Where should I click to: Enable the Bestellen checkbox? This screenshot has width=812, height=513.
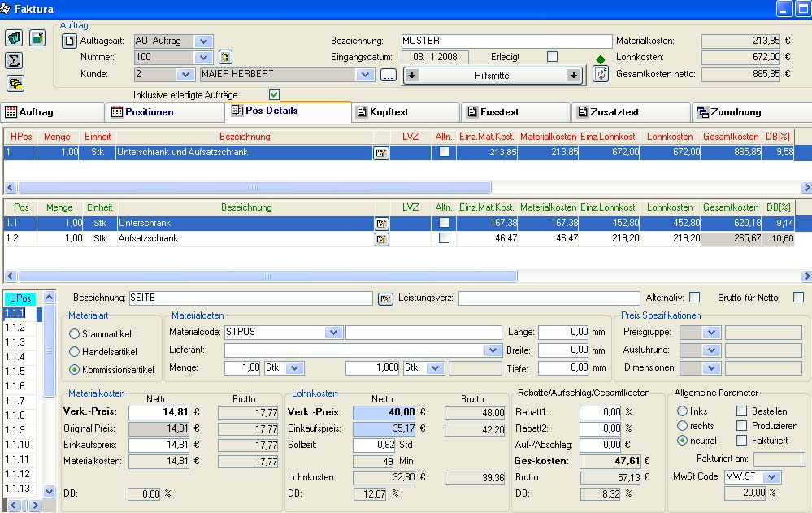click(741, 411)
